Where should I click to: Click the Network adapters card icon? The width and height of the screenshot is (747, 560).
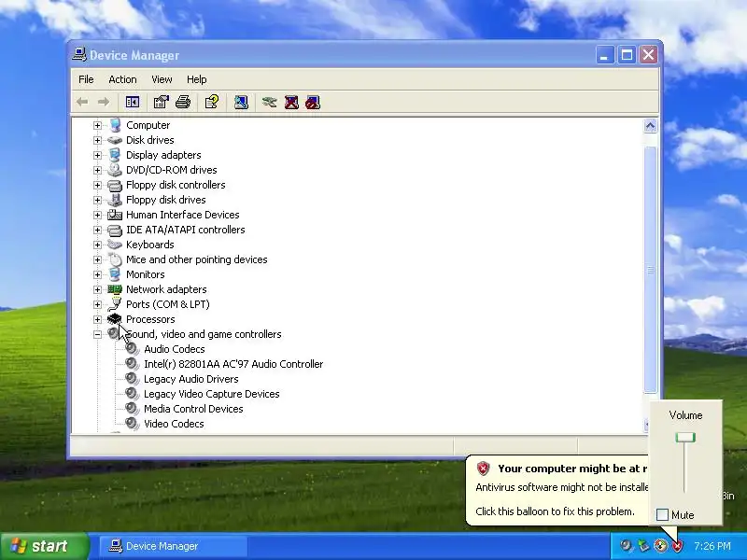tap(114, 289)
